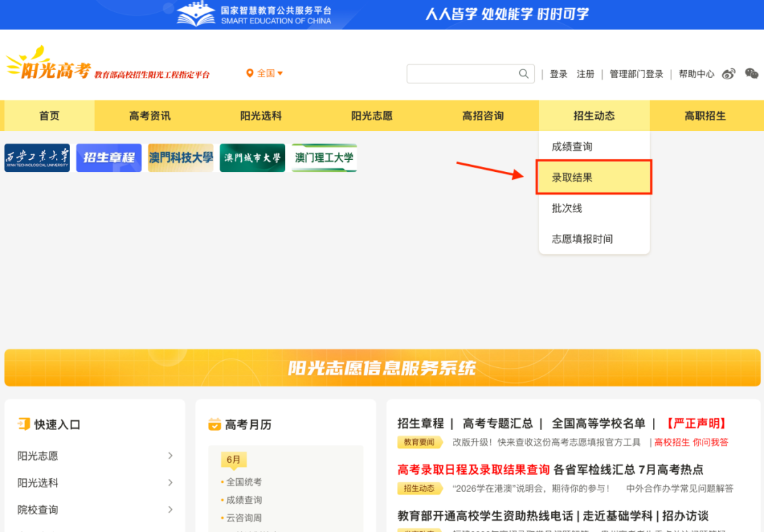
Task: Open the 帮助中心 link
Action: pos(696,74)
